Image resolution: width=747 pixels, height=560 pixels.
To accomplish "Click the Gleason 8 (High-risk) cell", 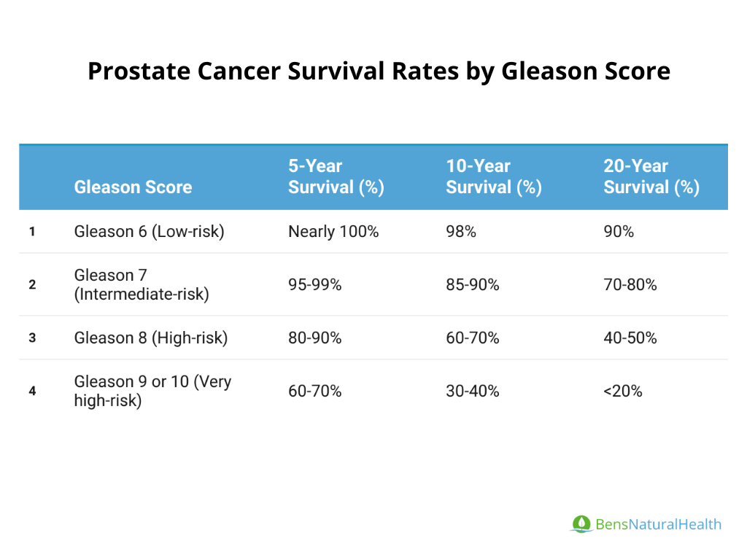I will coord(151,338).
